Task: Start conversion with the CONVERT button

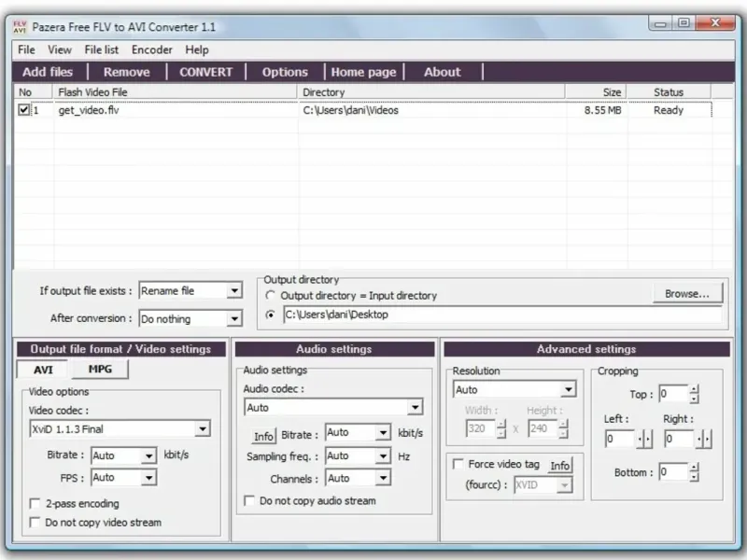Action: point(205,72)
